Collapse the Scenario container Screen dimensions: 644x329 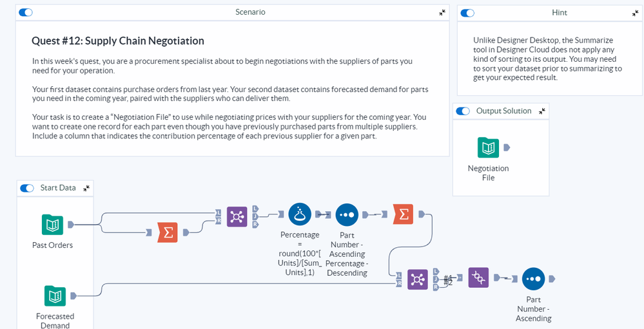[442, 12]
